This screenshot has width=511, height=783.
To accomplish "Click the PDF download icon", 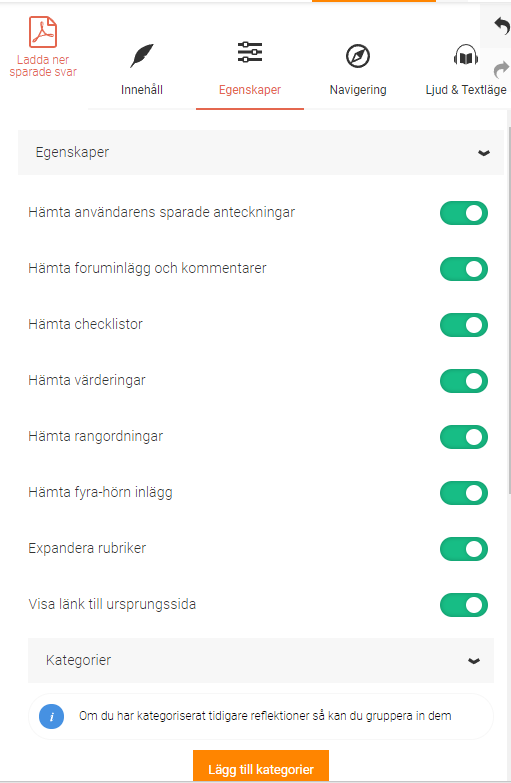I will pos(42,31).
